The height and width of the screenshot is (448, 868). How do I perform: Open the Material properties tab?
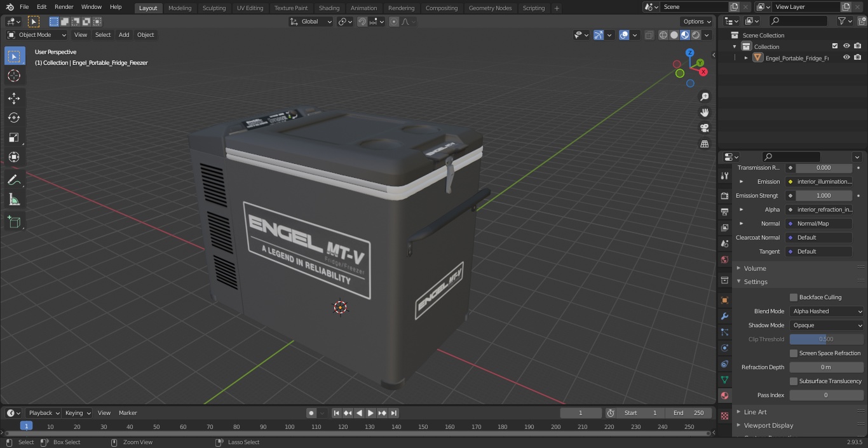tap(724, 395)
